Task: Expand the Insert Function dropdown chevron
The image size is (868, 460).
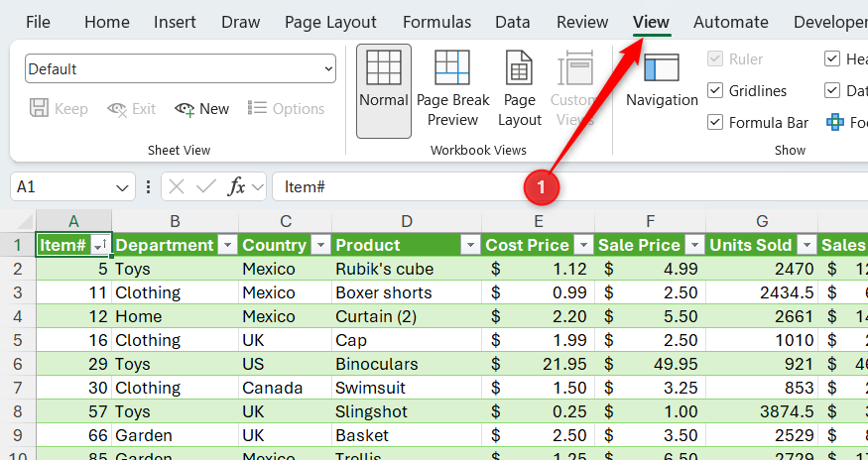Action: pyautogui.click(x=257, y=187)
